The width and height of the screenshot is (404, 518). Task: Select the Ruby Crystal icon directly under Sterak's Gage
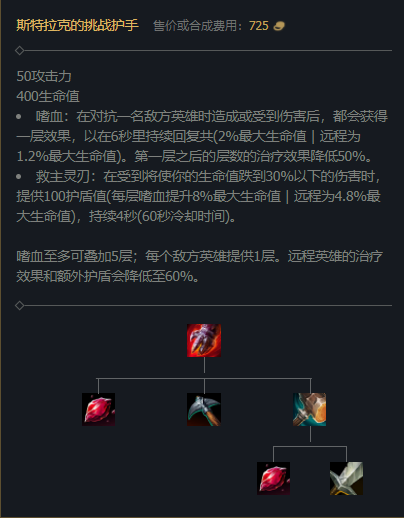coord(99,409)
